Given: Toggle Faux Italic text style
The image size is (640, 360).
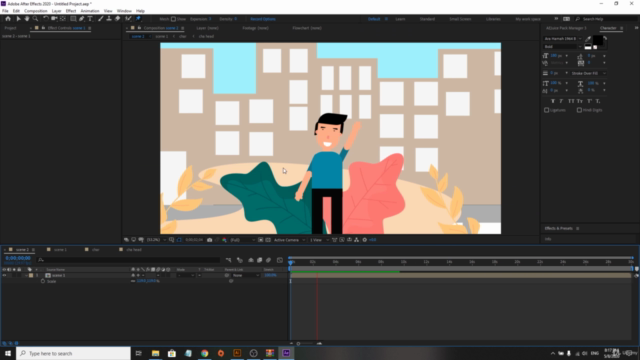Looking at the screenshot, I should click(x=561, y=101).
